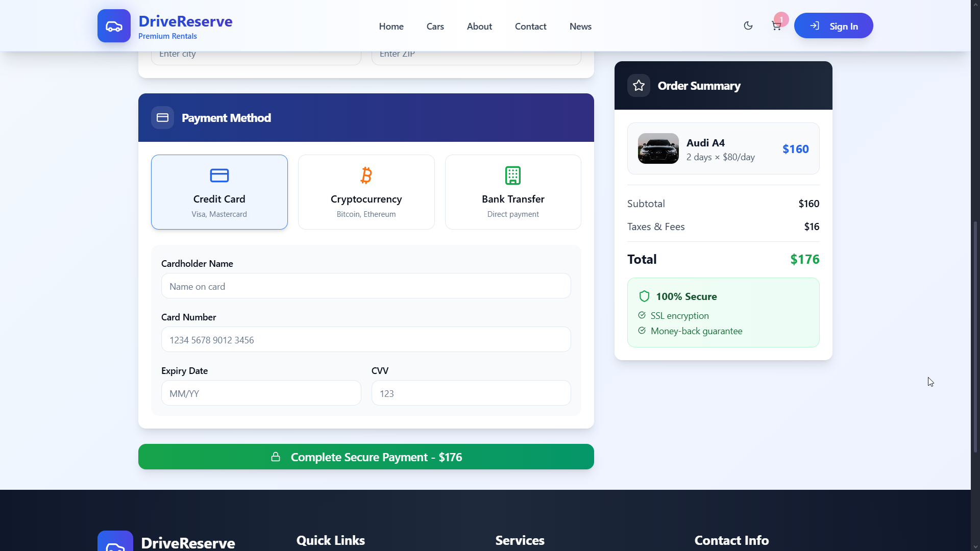Go to the News menu item
This screenshot has height=551, width=980.
(580, 27)
